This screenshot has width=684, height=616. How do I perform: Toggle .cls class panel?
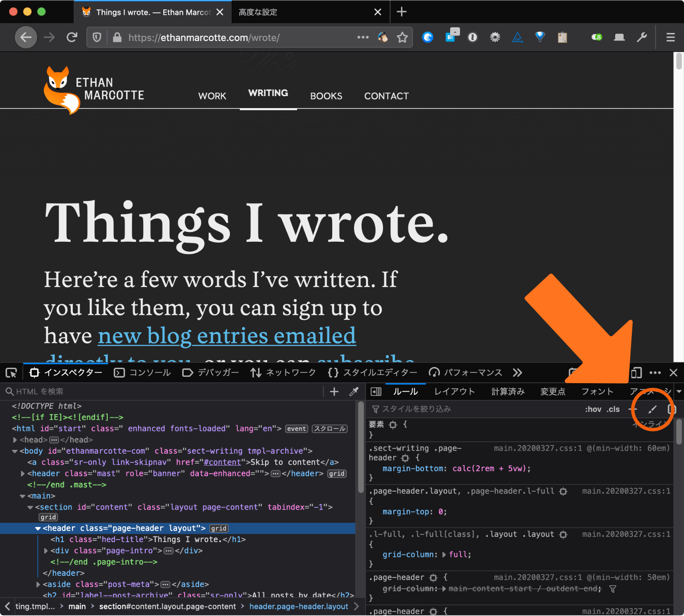pos(613,409)
